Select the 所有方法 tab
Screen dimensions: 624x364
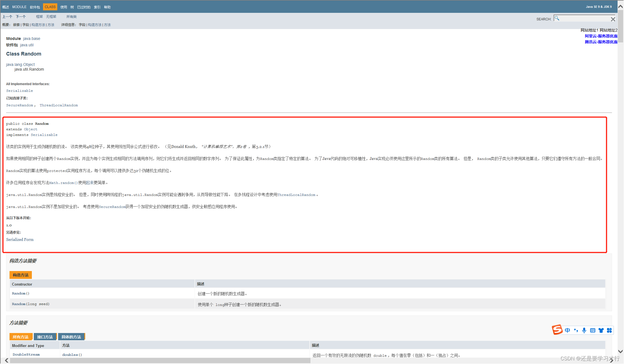pos(21,337)
